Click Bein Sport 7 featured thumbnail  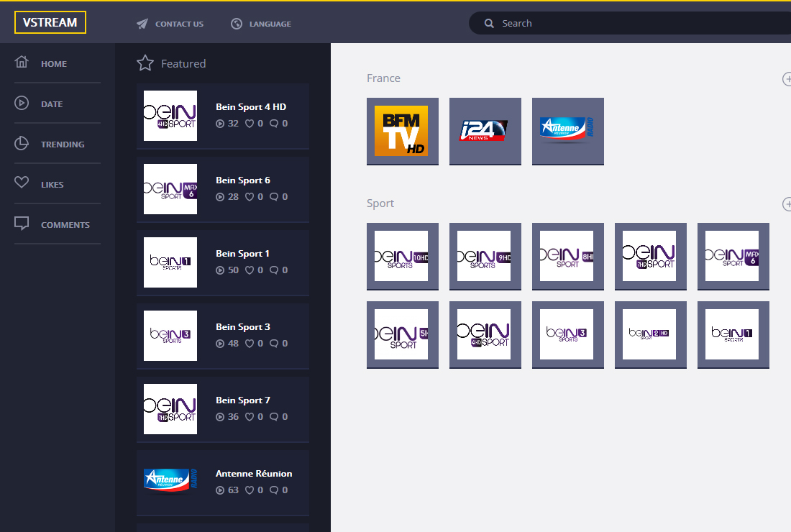(170, 409)
